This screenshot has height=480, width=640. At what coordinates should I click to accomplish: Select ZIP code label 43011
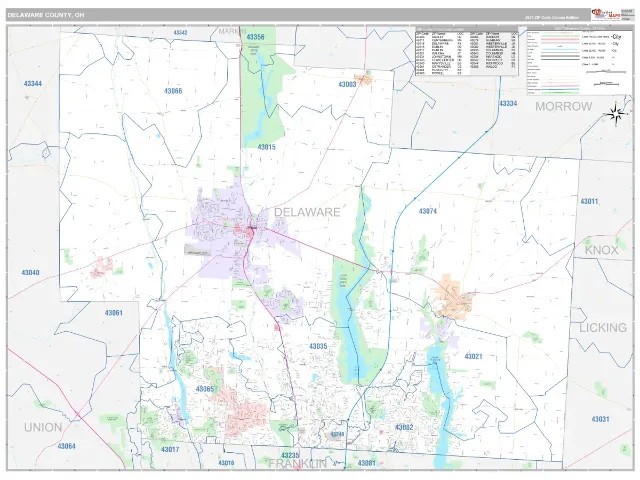click(589, 201)
